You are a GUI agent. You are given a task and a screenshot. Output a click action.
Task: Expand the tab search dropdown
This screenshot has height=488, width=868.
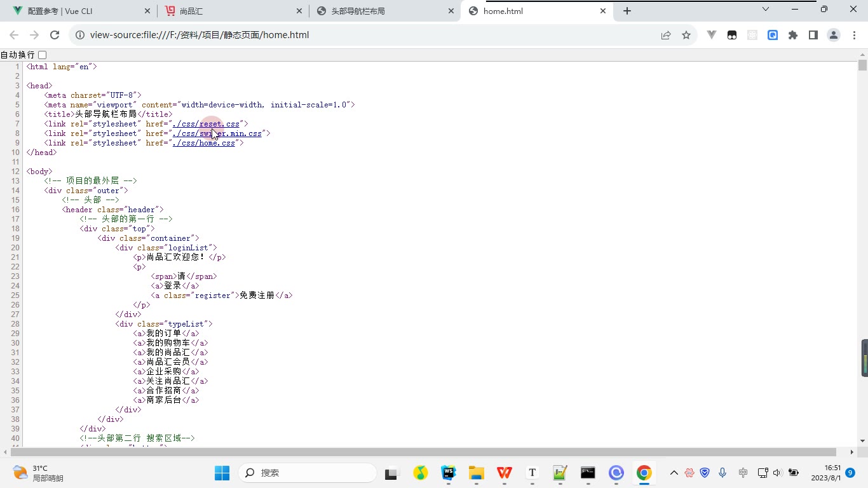pos(766,9)
